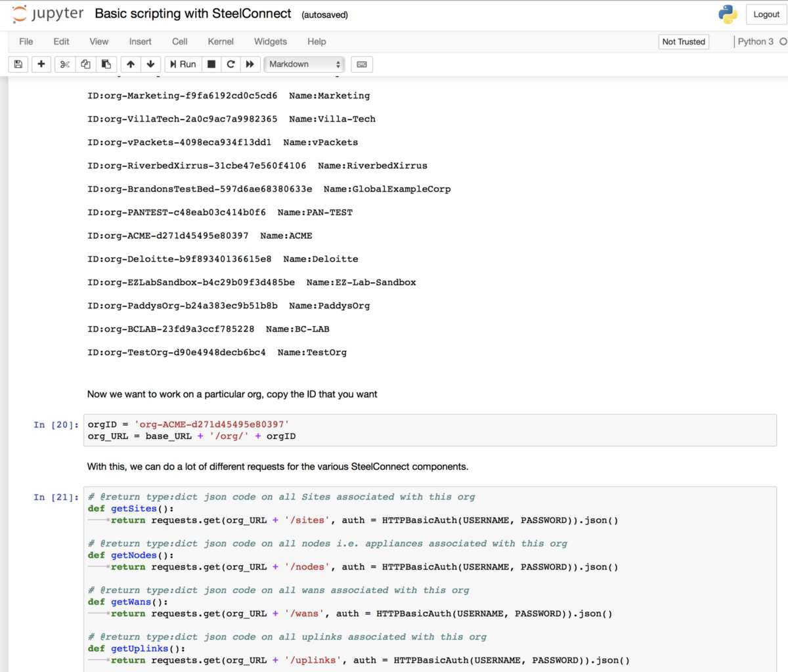Insert a cell below with plus icon
The image size is (788, 672).
coord(41,64)
